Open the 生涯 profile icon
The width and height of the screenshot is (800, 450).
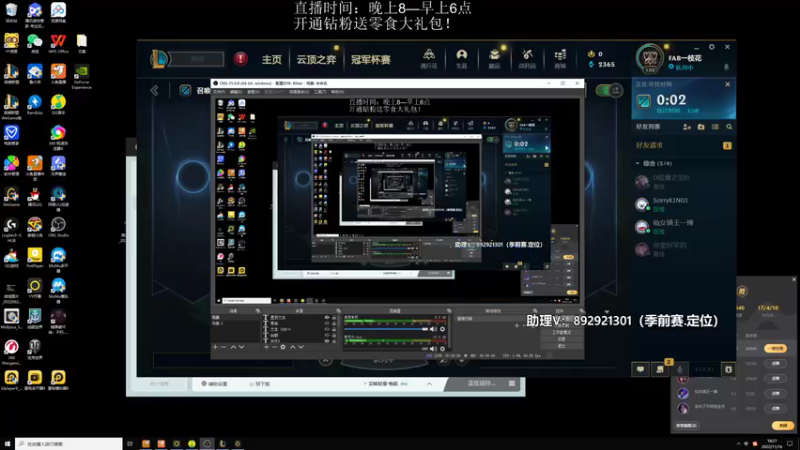coord(461,58)
